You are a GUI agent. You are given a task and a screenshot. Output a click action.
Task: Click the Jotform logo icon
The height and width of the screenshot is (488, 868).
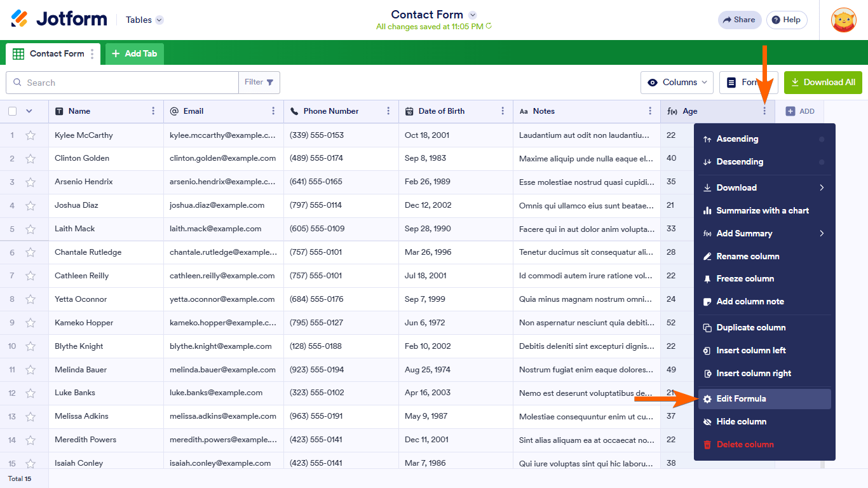point(20,19)
